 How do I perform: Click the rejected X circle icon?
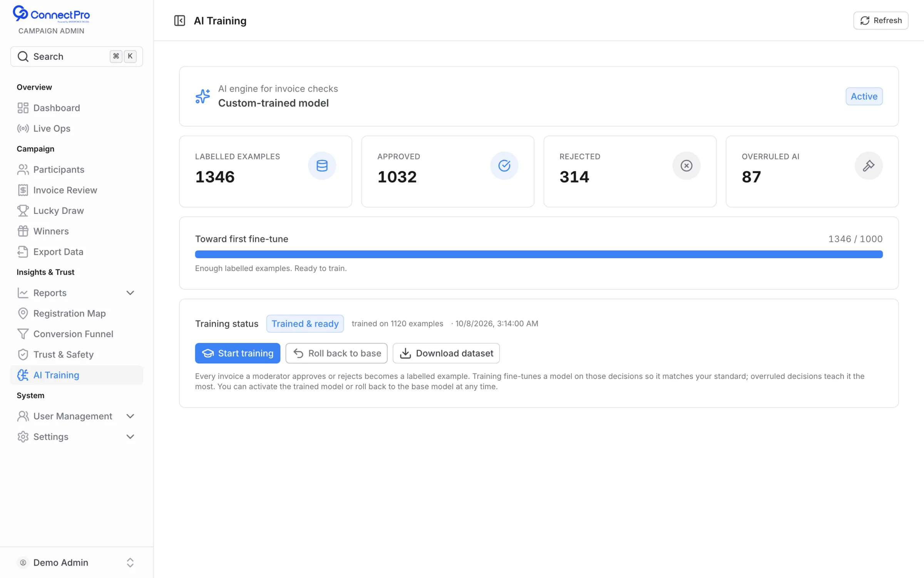[686, 166]
